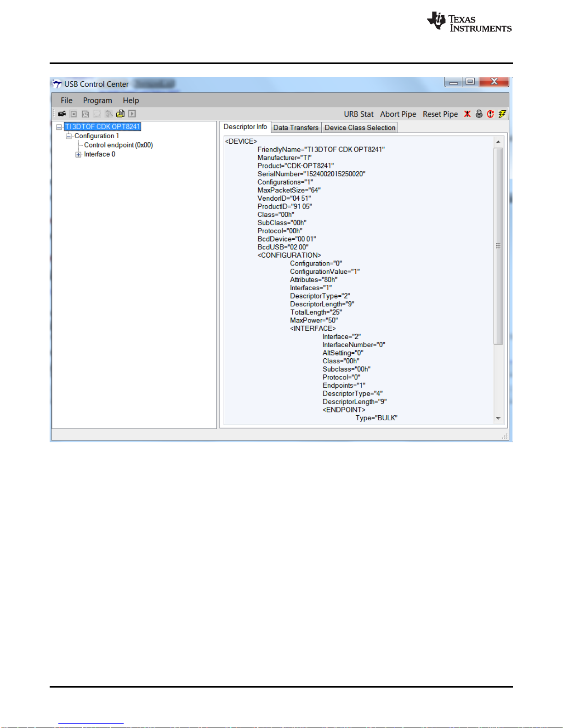563x728 pixels.
Task: Close the USB Control Center window
Action: [494, 81]
